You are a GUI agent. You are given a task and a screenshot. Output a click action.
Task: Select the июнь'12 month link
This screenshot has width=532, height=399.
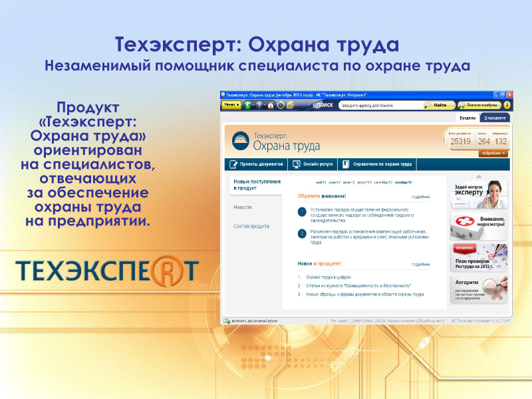[334, 182]
